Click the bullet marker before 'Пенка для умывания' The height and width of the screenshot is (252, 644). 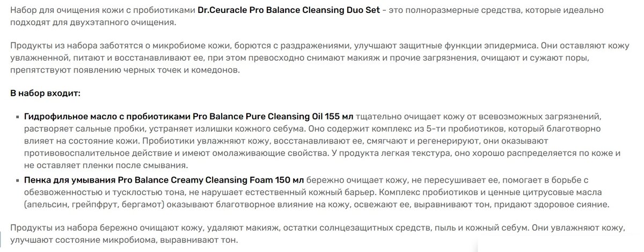[17, 182]
